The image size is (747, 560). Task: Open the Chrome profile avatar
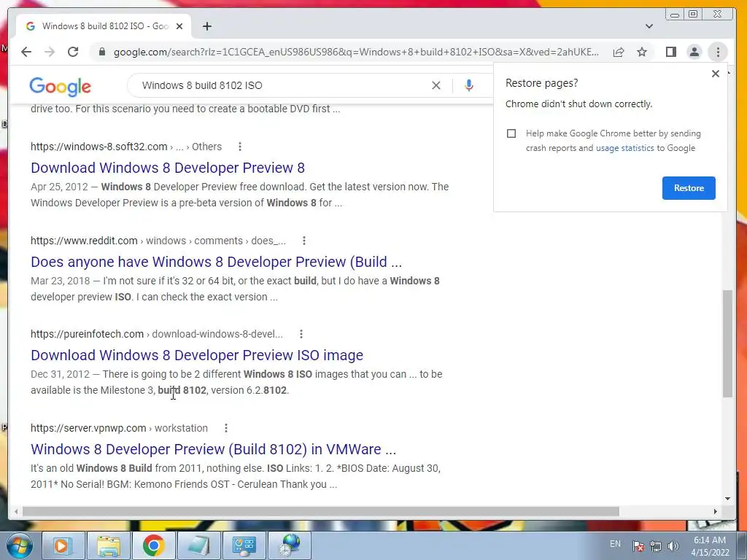(x=694, y=52)
